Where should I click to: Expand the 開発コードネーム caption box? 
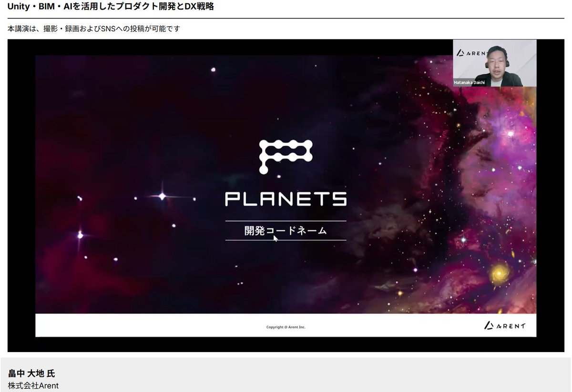[x=285, y=229]
